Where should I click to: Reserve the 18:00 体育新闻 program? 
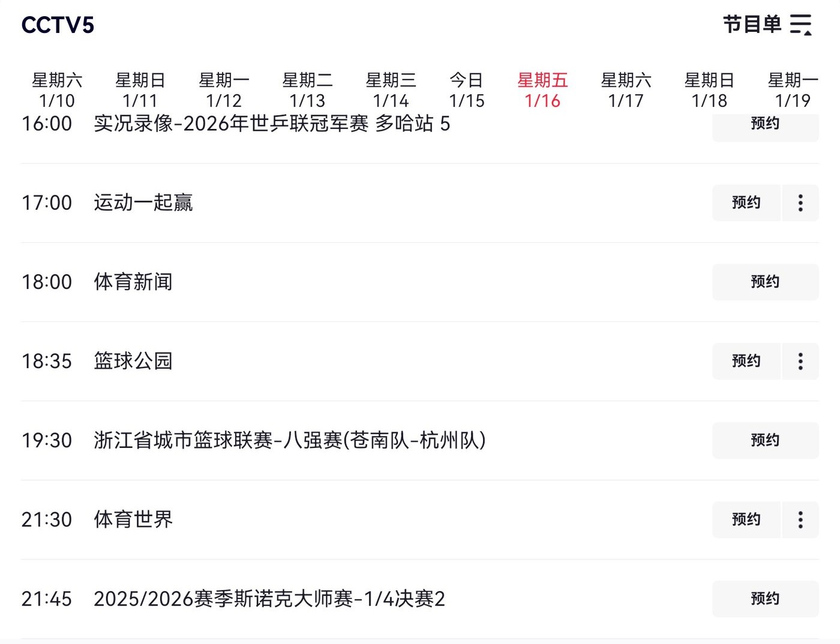pos(765,282)
